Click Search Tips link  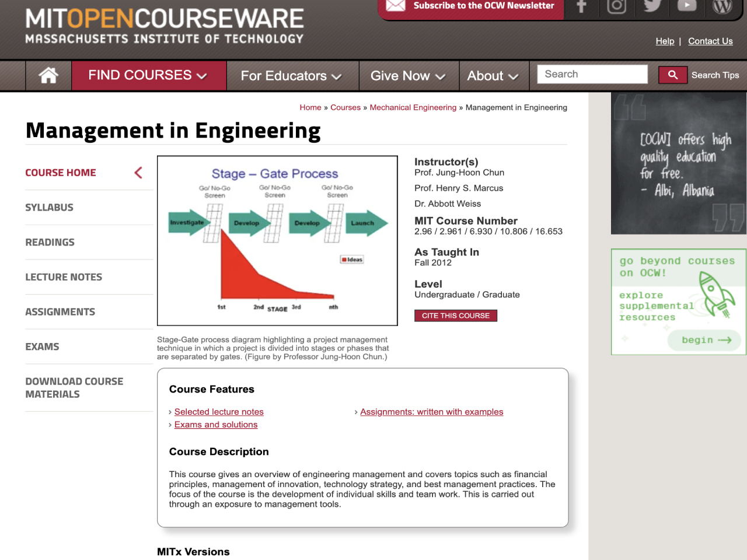[x=715, y=75]
